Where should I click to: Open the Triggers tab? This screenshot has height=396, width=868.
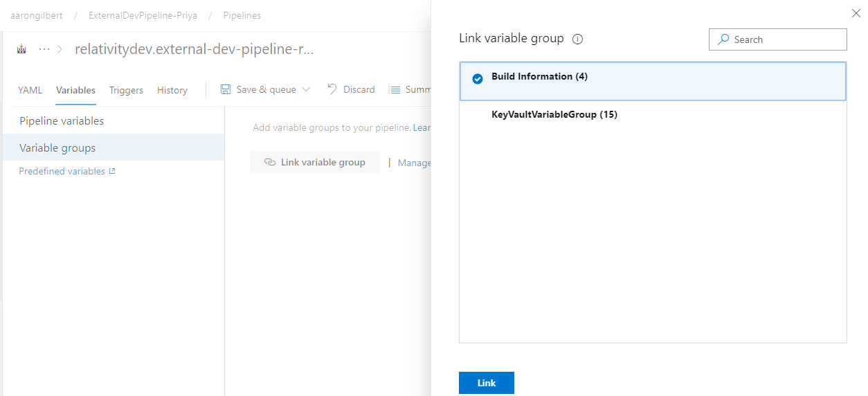(126, 90)
